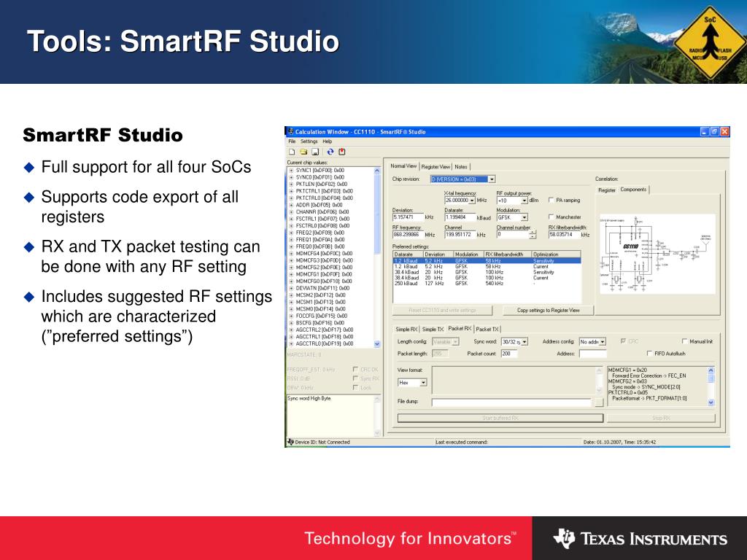Click the Datarate input field
The width and height of the screenshot is (747, 560).
coord(460,217)
